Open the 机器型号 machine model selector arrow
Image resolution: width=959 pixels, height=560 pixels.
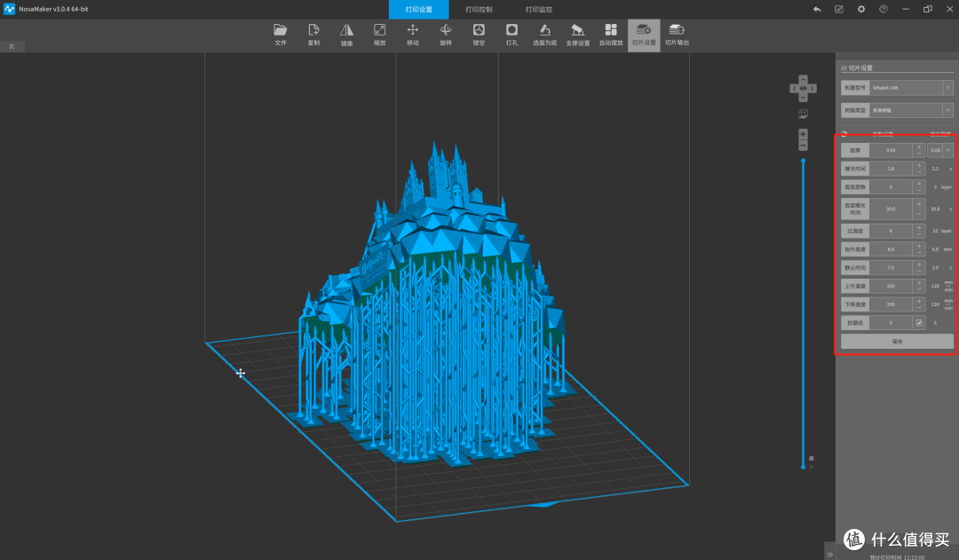[948, 88]
